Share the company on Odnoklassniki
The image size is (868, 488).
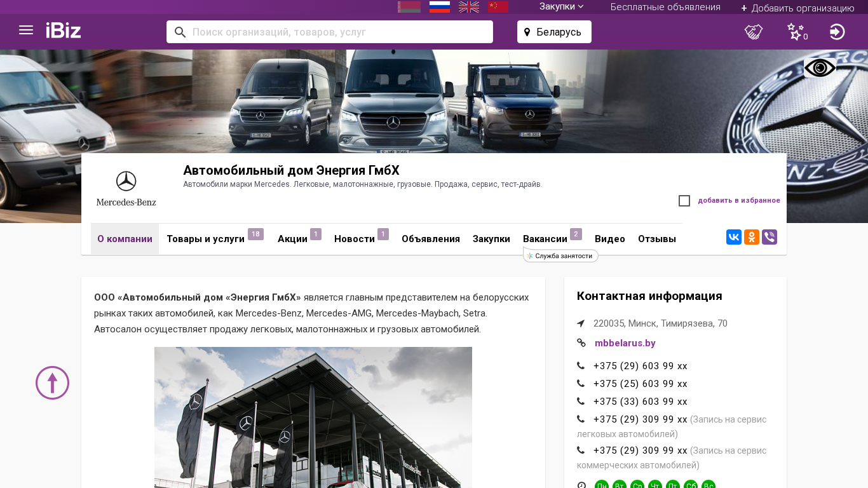coord(752,237)
